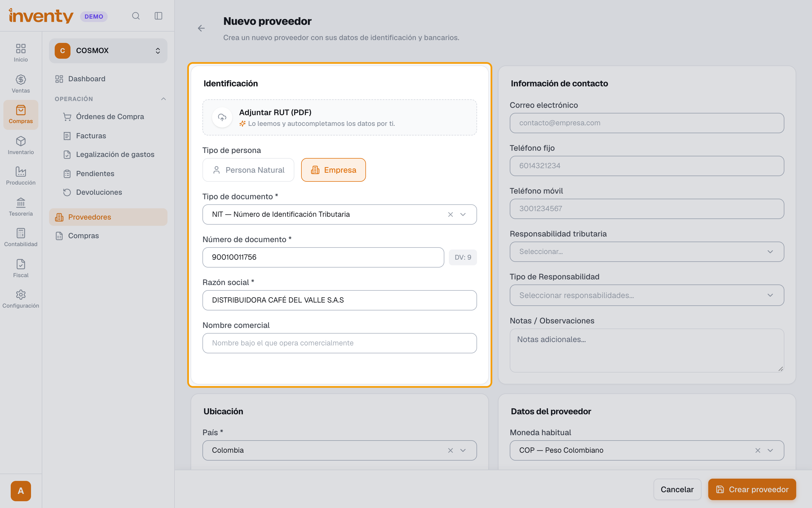Viewport: 812px width, 508px height.
Task: Open the COSMOX company switcher
Action: pyautogui.click(x=108, y=51)
